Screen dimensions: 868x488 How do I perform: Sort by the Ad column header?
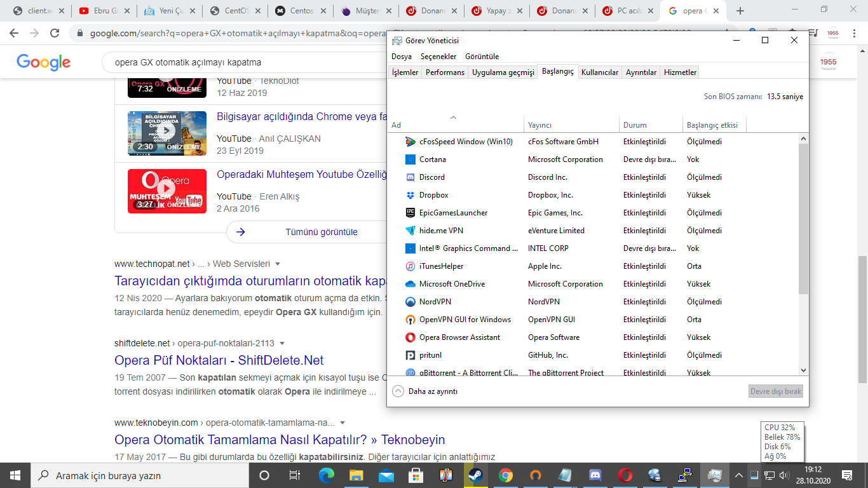[x=456, y=125]
